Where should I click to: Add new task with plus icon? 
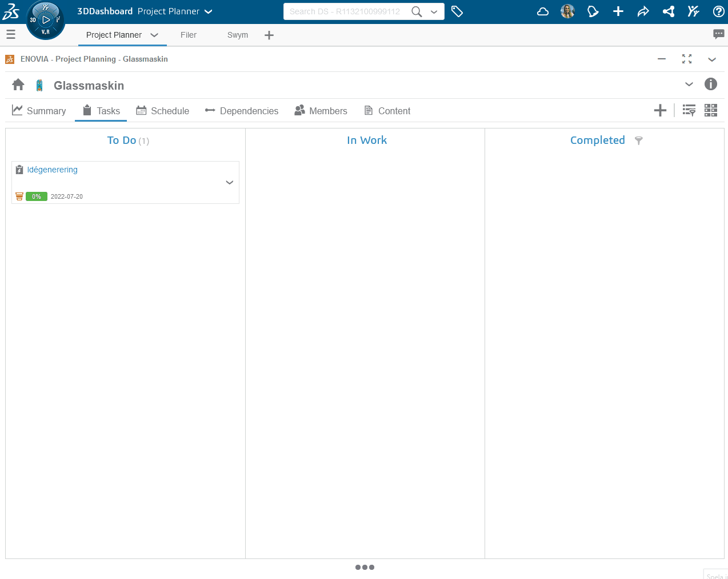660,111
